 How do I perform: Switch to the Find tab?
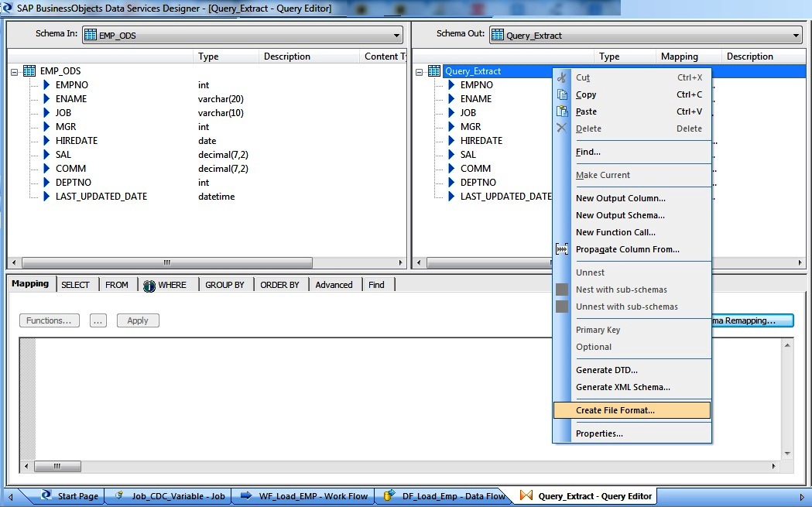(x=376, y=285)
